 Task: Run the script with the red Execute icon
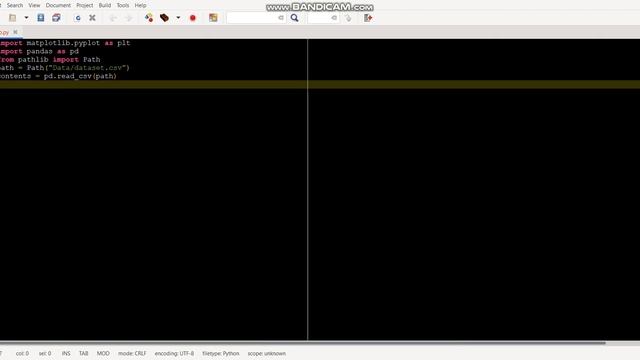(193, 18)
